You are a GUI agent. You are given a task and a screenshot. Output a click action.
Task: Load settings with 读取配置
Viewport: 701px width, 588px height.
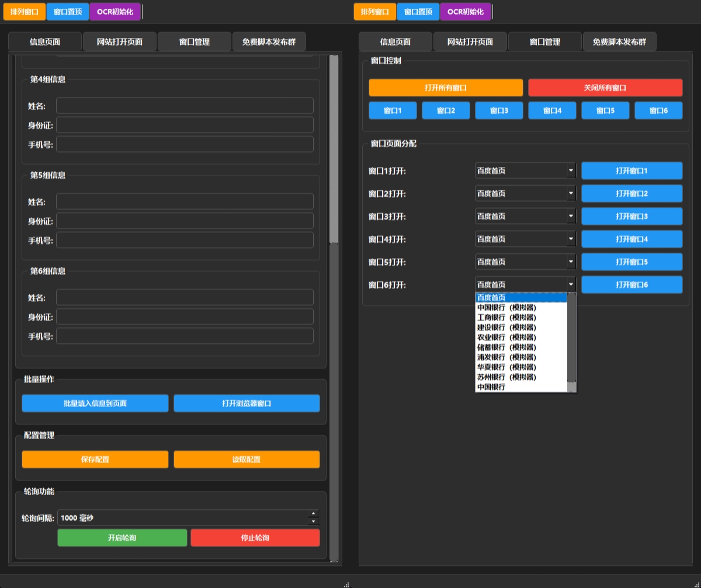click(x=247, y=460)
